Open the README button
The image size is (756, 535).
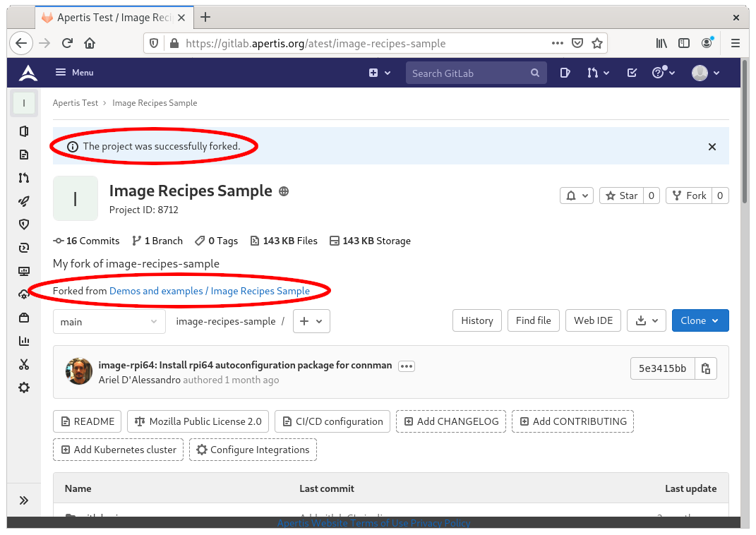88,422
